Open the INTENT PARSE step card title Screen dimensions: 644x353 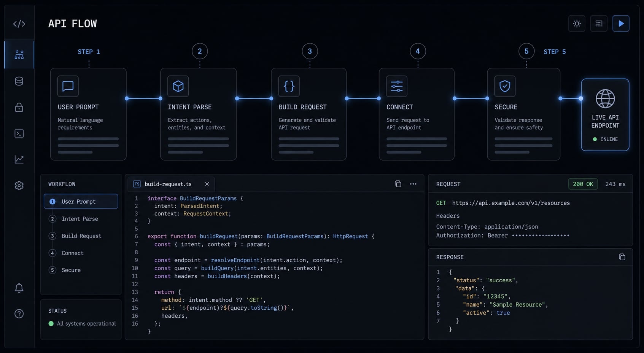point(189,107)
